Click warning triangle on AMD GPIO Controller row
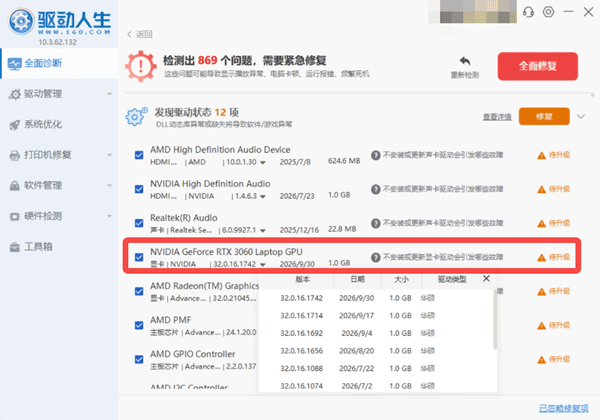 coord(541,360)
